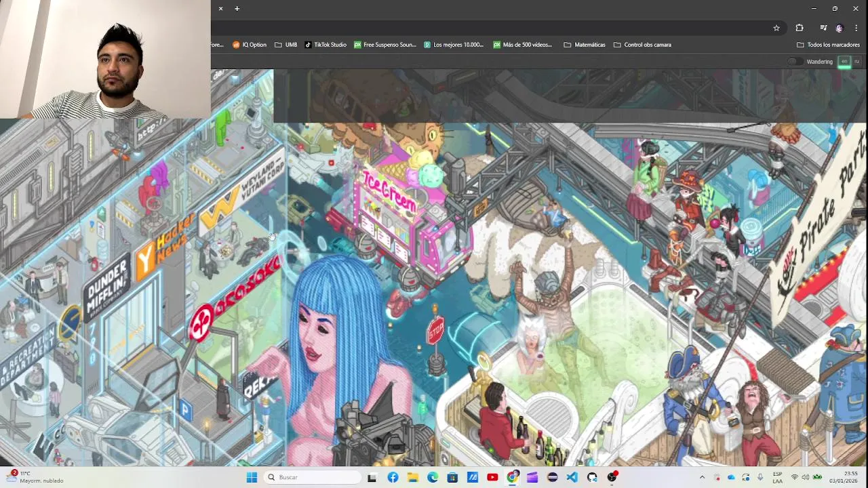Open the Los mejores 10.000... bookmark
This screenshot has width=868, height=488.
click(454, 45)
